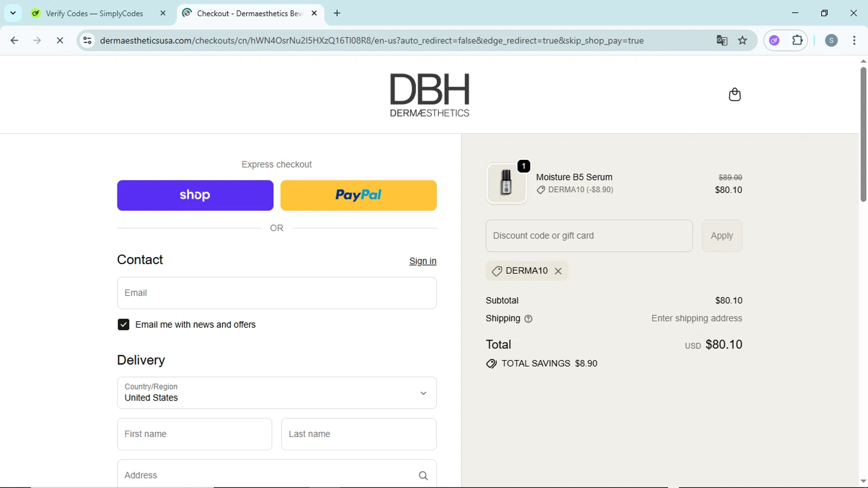868x488 pixels.
Task: Click the USD $80.10 total amount
Action: 713,344
